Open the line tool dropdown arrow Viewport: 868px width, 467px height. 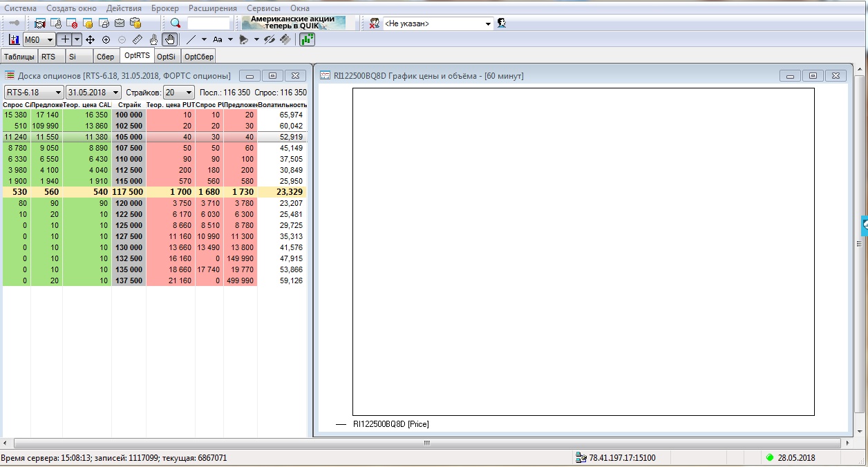[205, 40]
